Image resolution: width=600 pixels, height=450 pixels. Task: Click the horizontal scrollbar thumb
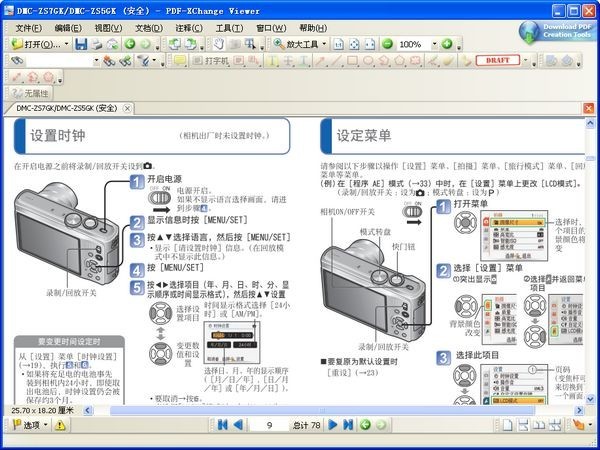point(322,411)
